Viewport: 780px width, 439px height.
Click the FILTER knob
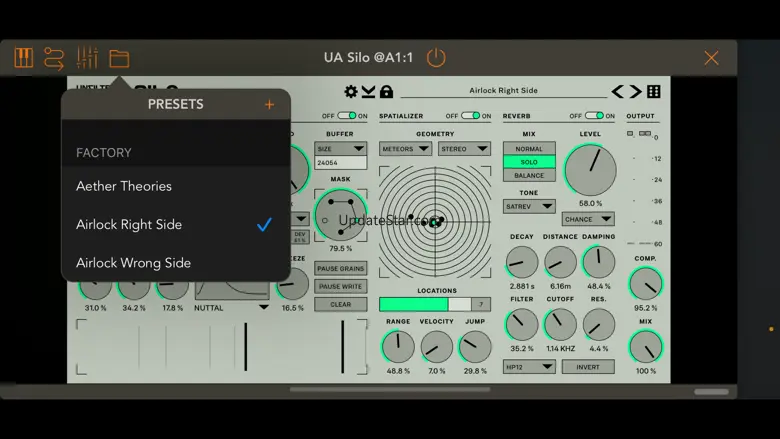[522, 325]
